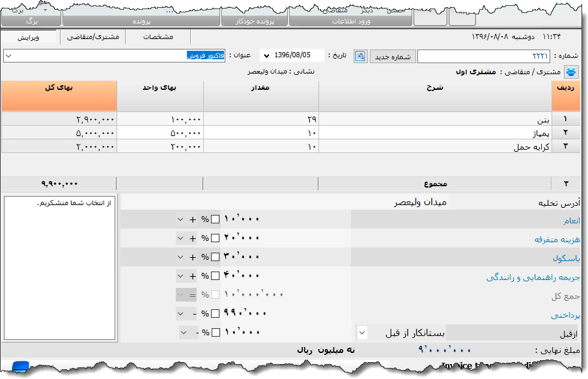The image size is (588, 379).
Task: Open the calendar icon beside تاریخ field
Action: [360, 56]
